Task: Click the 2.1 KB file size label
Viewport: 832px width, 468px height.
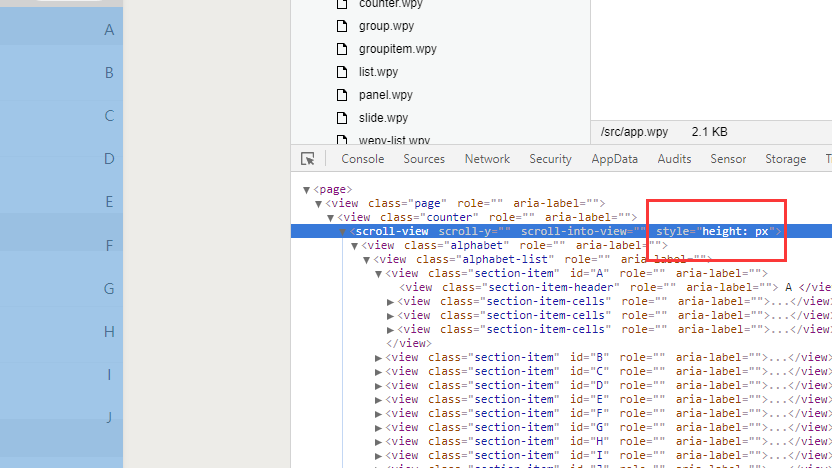Action: tap(709, 132)
